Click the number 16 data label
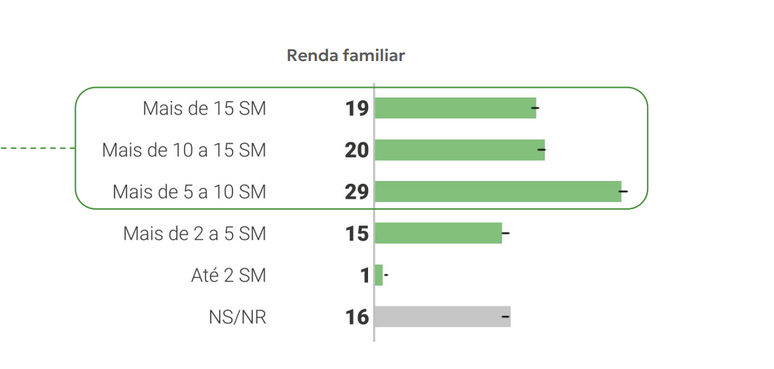The width and height of the screenshot is (774, 369). (x=357, y=317)
